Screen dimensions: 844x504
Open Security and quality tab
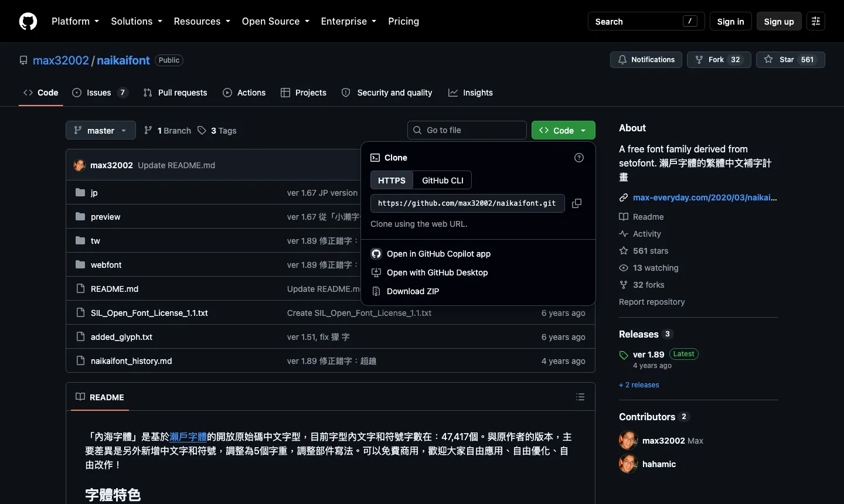tap(387, 93)
